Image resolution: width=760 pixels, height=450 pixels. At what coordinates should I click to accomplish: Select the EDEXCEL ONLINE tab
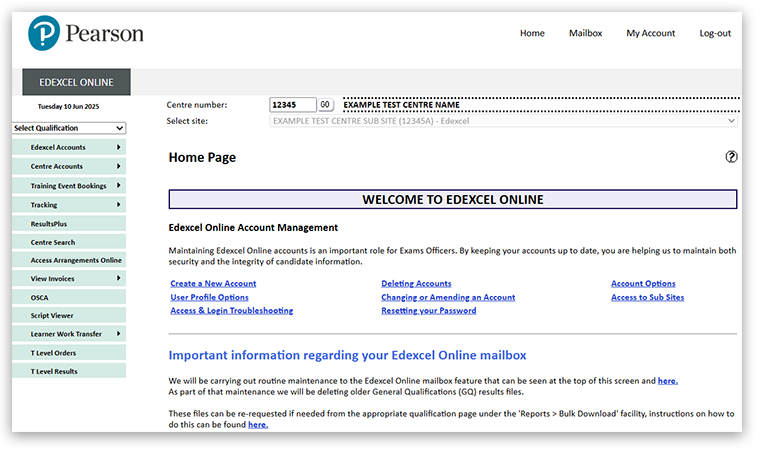[x=76, y=82]
